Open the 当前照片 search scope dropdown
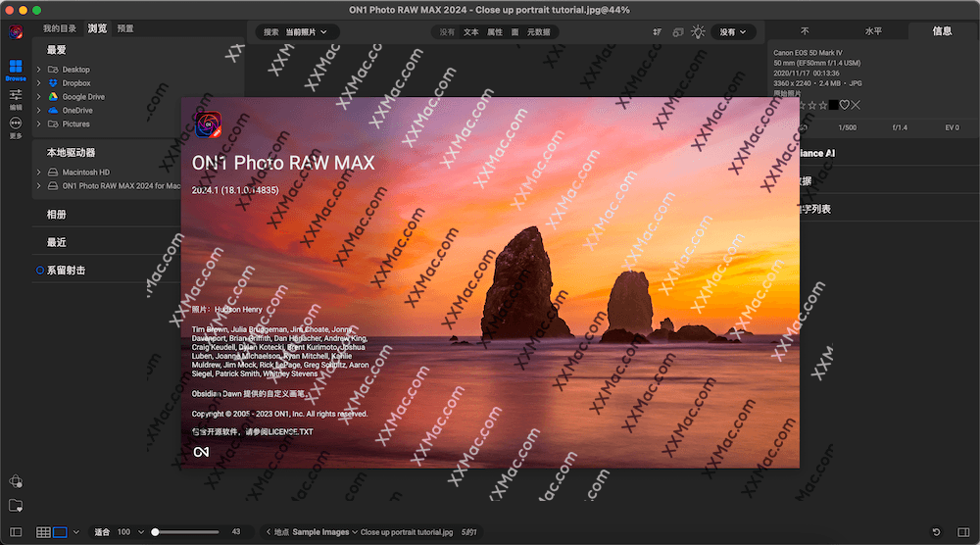Image resolution: width=980 pixels, height=545 pixels. [306, 32]
